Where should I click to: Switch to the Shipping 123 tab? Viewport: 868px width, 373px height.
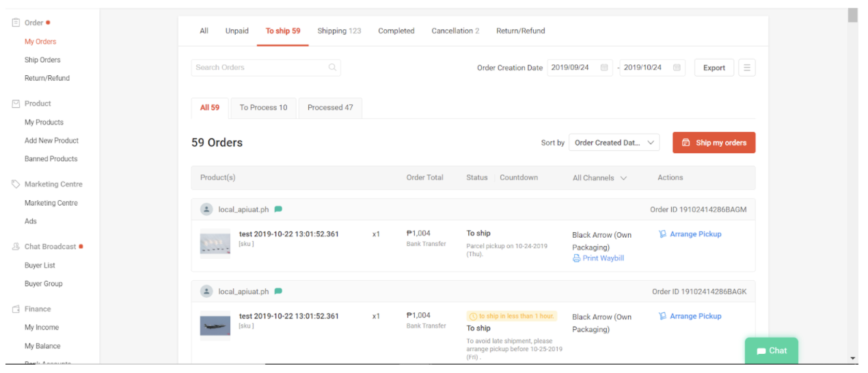coord(339,31)
